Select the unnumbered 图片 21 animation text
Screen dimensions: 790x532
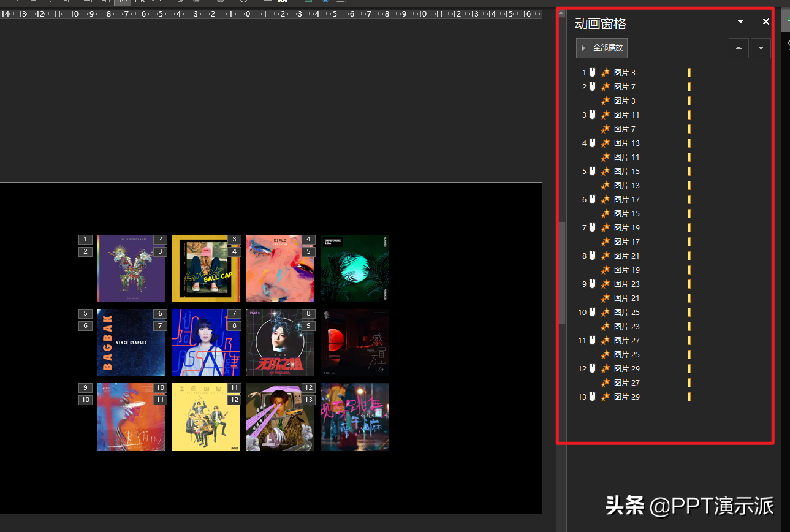tap(627, 298)
